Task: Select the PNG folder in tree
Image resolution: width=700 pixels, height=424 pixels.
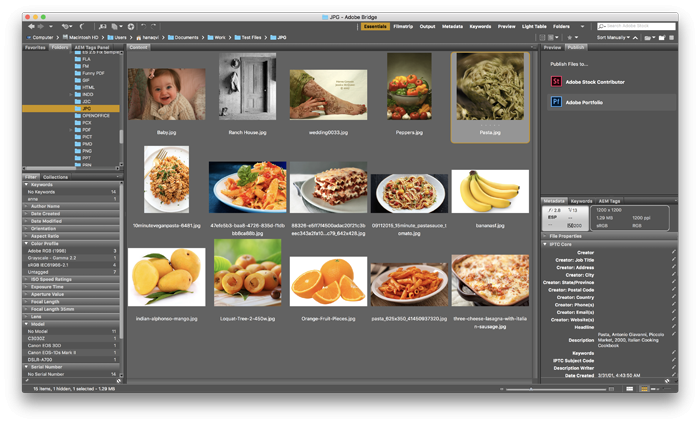Action: 83,151
